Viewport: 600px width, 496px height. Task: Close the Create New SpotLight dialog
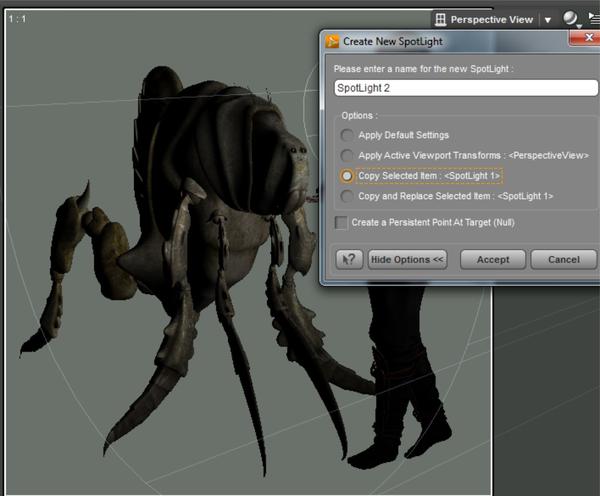[x=585, y=38]
